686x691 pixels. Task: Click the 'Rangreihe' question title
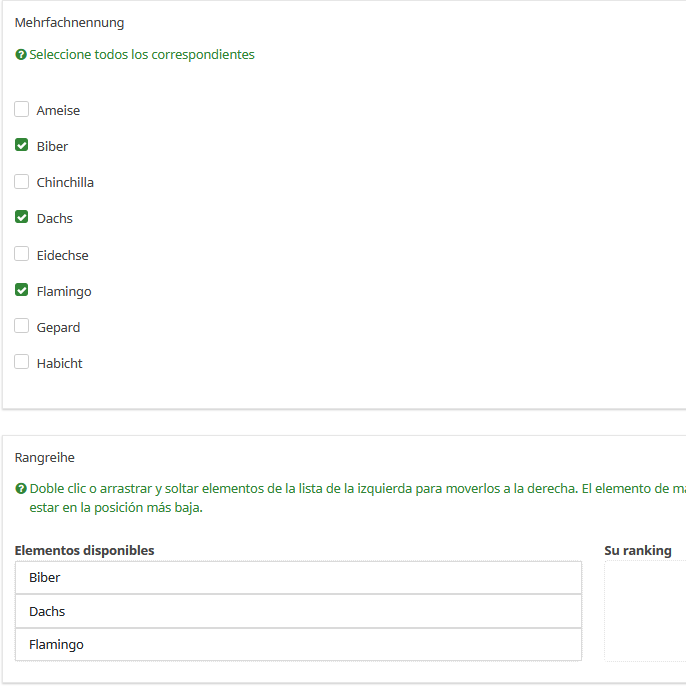(44, 457)
